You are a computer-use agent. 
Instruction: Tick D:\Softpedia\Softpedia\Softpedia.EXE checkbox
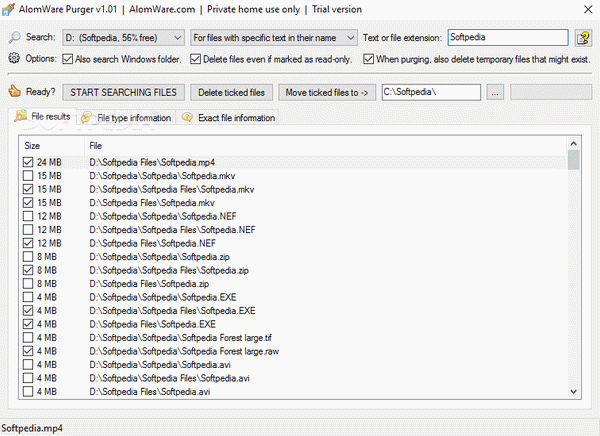coord(28,297)
